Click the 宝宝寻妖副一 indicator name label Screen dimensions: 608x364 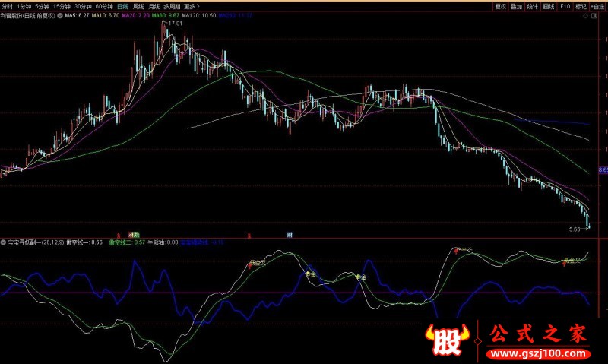(26, 242)
